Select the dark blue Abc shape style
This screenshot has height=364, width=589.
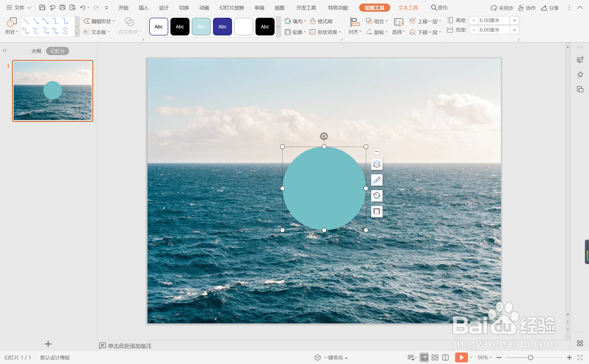pyautogui.click(x=222, y=26)
